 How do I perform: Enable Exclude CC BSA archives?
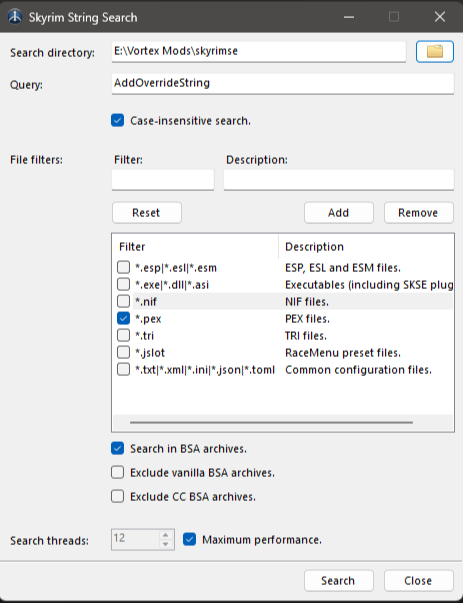coord(118,496)
